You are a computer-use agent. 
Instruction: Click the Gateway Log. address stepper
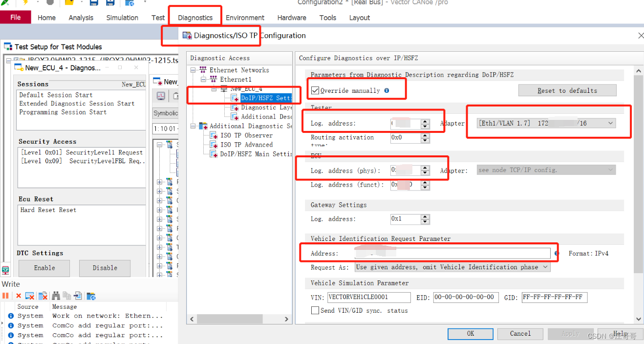425,219
